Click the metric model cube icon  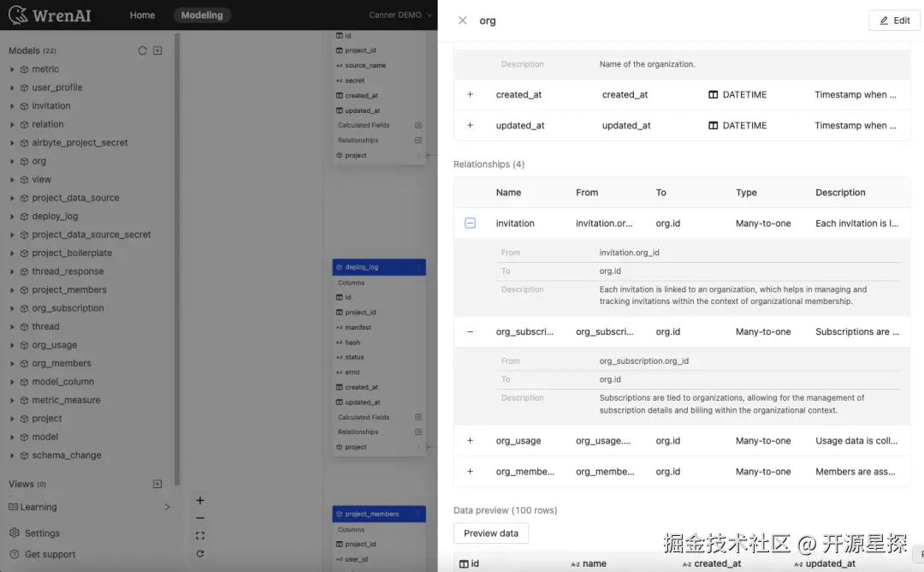tap(24, 69)
